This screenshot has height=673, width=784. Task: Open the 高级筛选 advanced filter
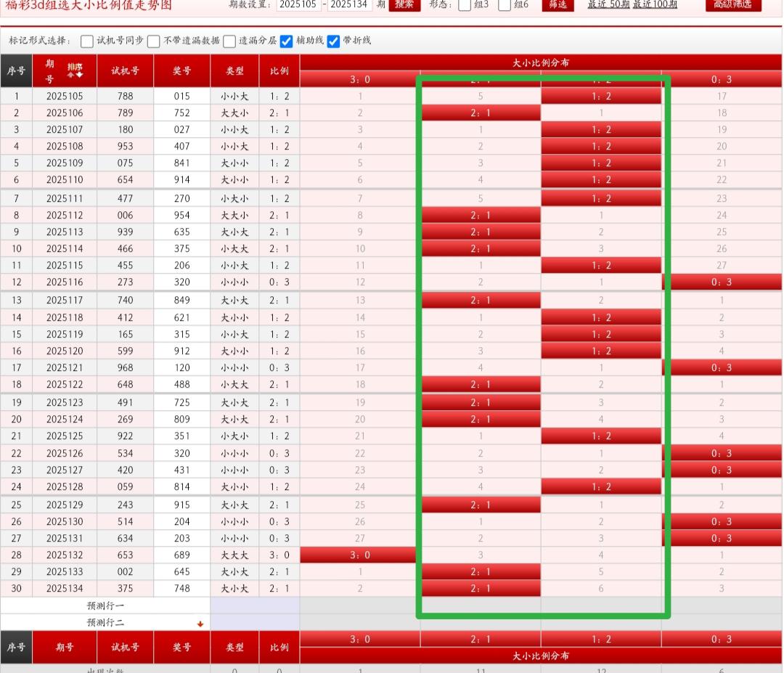pyautogui.click(x=733, y=5)
